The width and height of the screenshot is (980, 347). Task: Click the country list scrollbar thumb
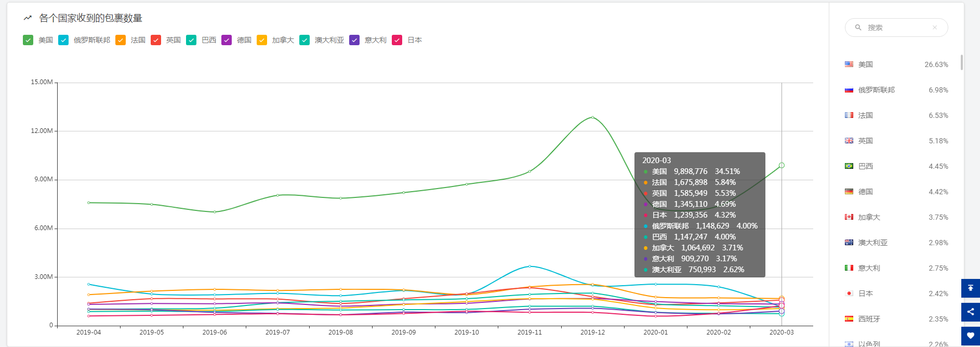[x=961, y=62]
